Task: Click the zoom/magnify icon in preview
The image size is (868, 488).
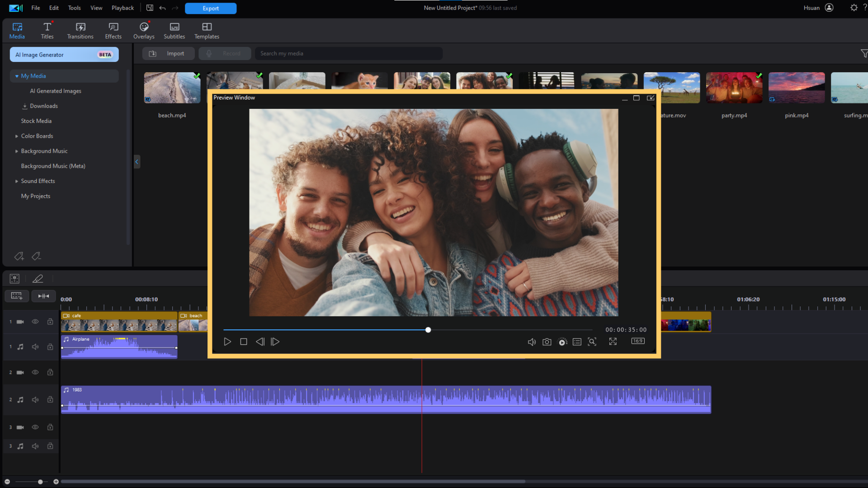Action: tap(592, 342)
